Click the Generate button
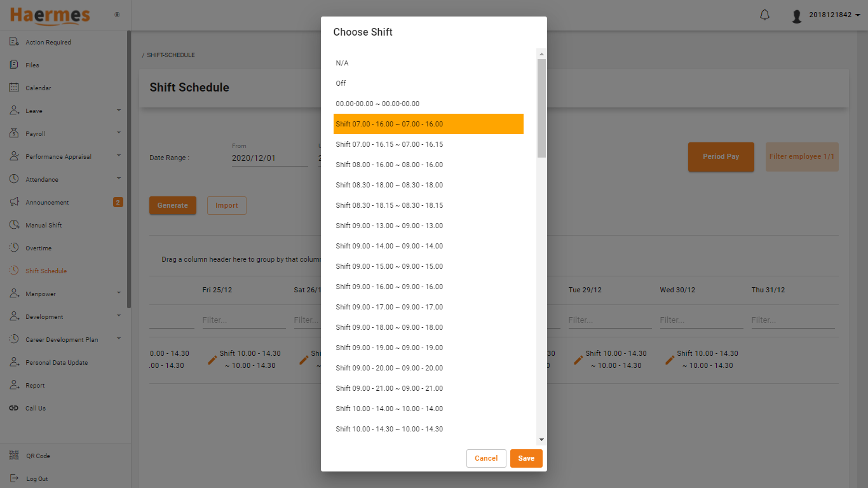 [173, 205]
